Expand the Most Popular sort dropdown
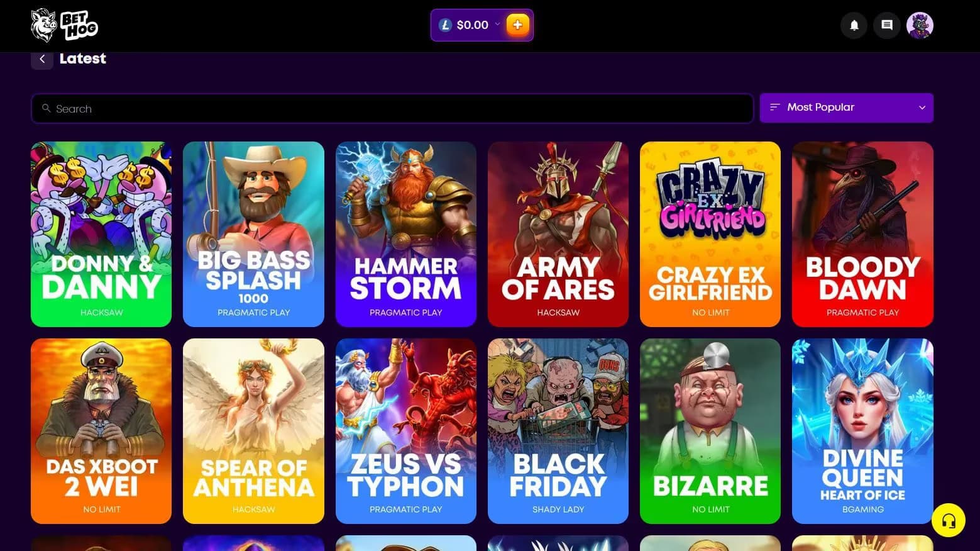 pyautogui.click(x=846, y=108)
